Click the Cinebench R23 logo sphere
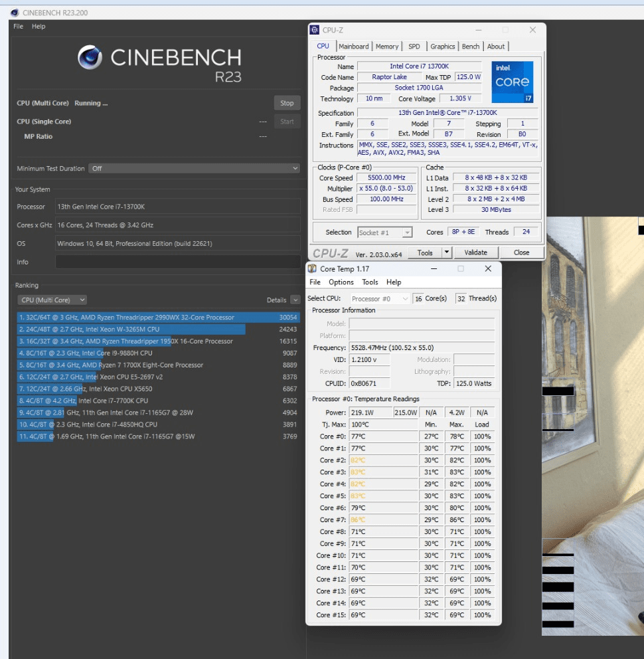644x659 pixels. (90, 57)
